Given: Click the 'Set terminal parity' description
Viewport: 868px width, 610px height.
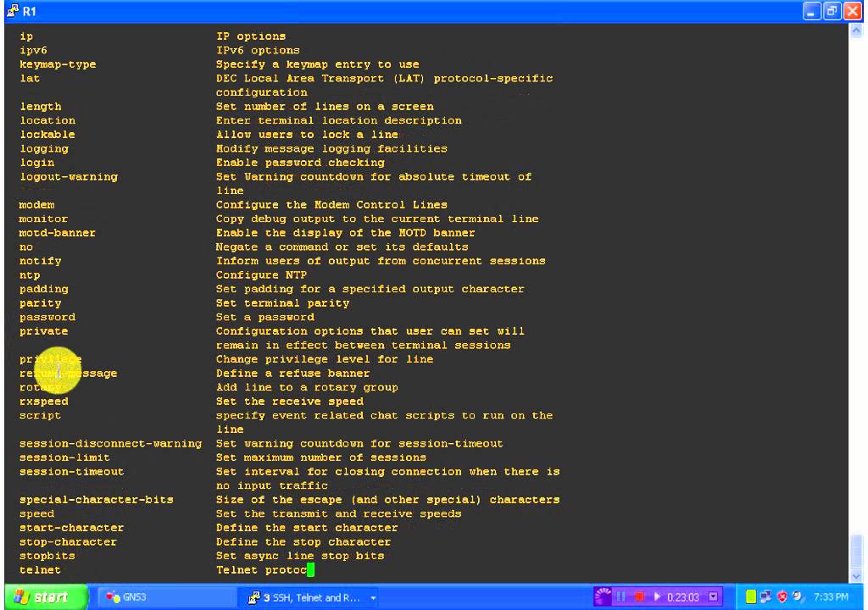Looking at the screenshot, I should click(x=283, y=303).
